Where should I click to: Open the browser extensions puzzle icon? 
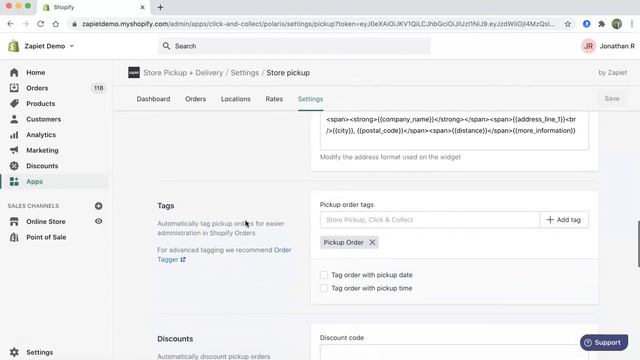point(601,24)
